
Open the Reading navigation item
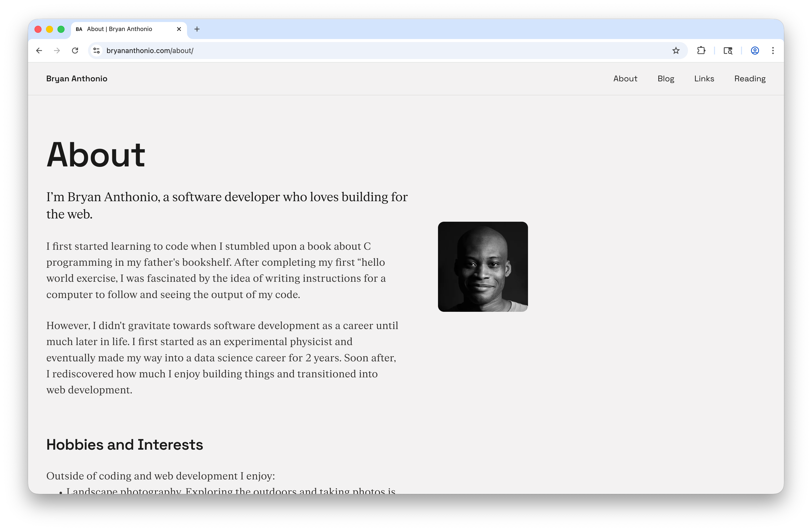(750, 79)
